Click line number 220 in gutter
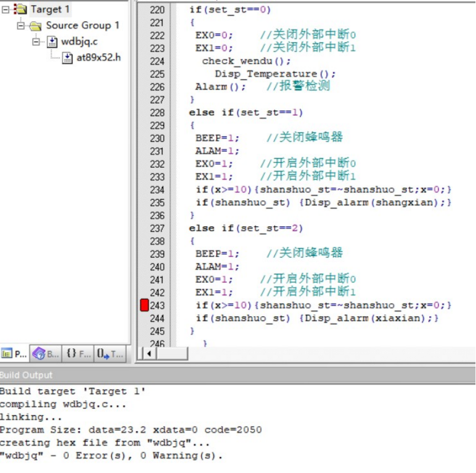This screenshot has height=473, width=476. pos(158,10)
